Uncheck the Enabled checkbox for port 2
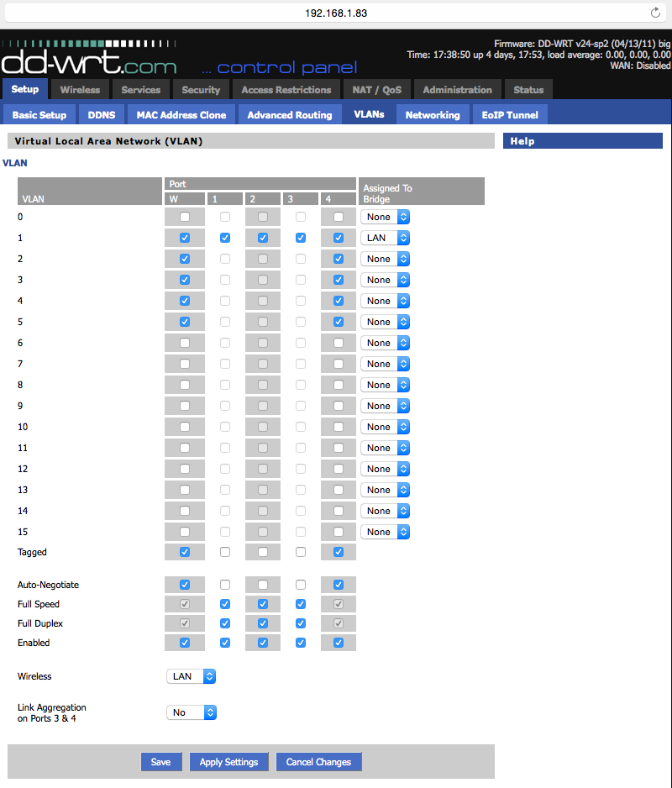 click(x=263, y=643)
